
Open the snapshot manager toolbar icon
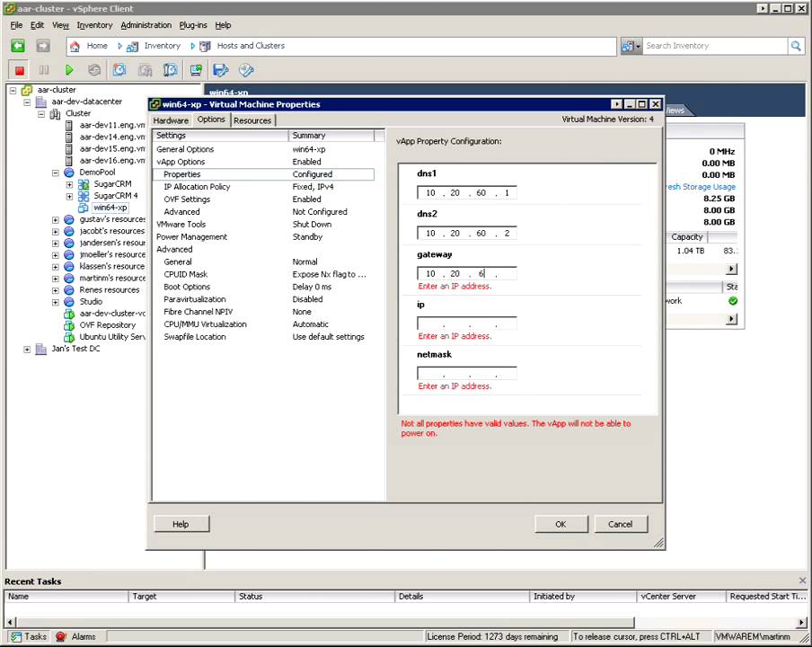[x=171, y=70]
